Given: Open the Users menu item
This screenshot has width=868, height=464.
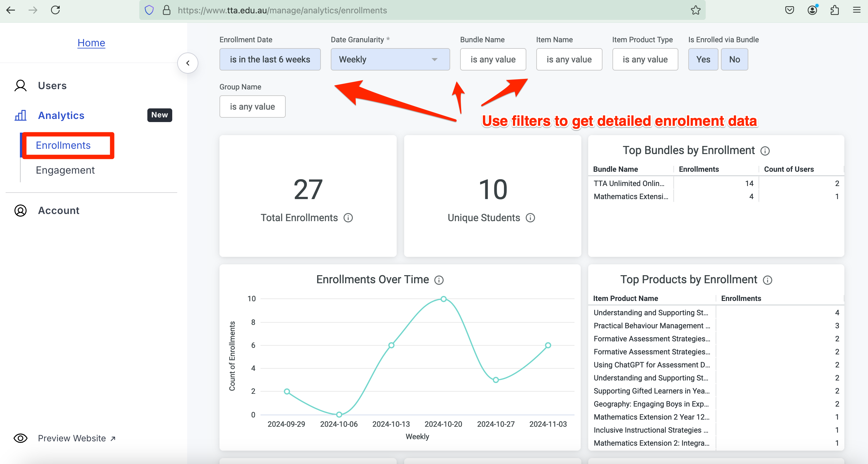Looking at the screenshot, I should click(52, 85).
